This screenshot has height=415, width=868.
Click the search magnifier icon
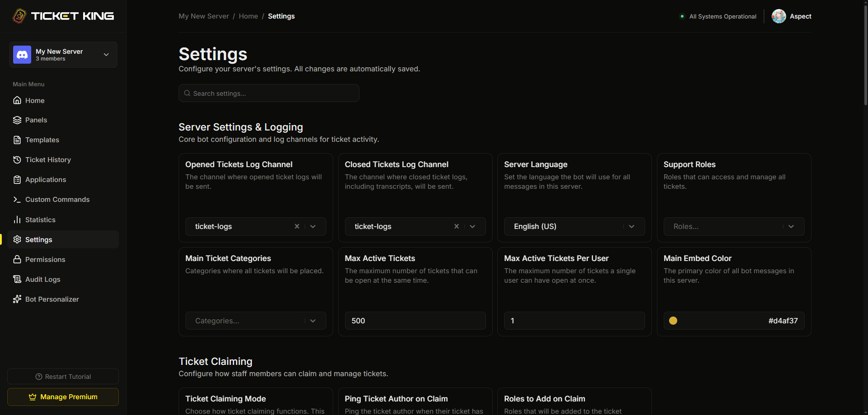(x=187, y=93)
